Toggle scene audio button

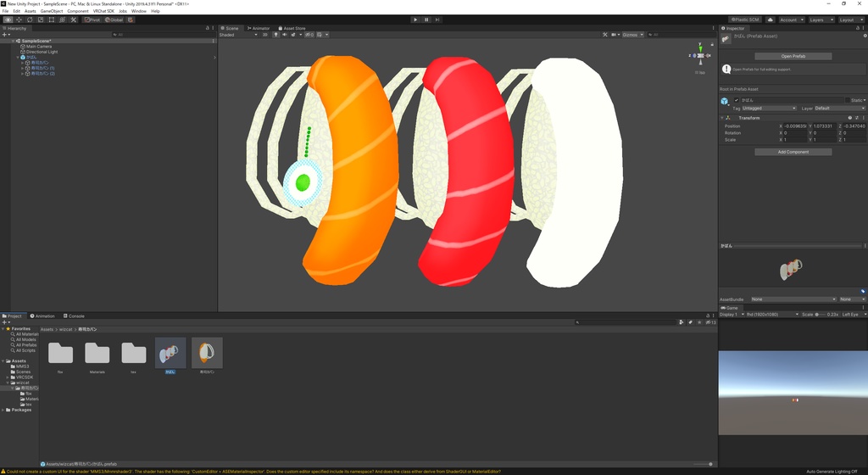285,35
